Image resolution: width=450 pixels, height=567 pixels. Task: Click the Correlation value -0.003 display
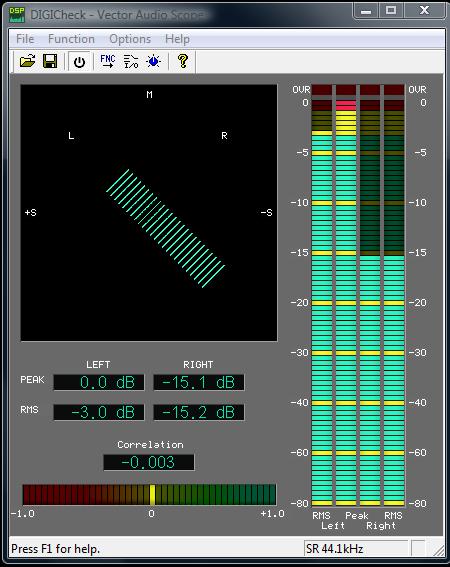click(149, 462)
